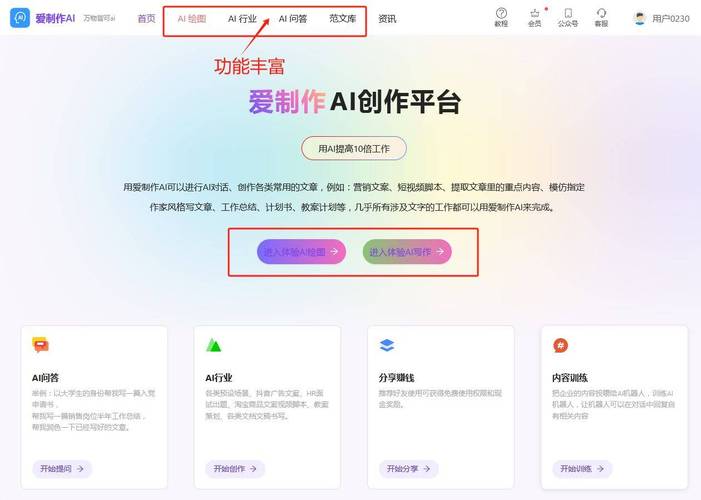Image resolution: width=701 pixels, height=500 pixels.
Task: Click the AI问答 chat bubble icon
Action: click(41, 345)
